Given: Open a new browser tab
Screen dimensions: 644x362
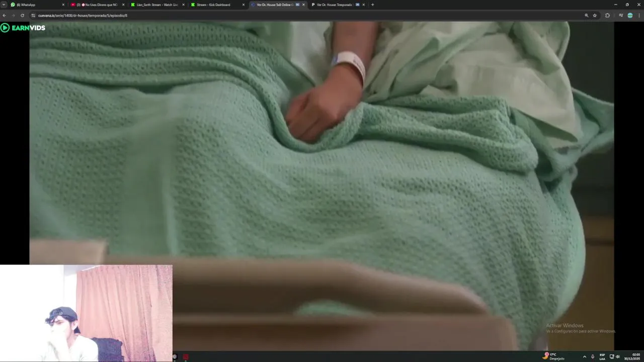Looking at the screenshot, I should [372, 5].
